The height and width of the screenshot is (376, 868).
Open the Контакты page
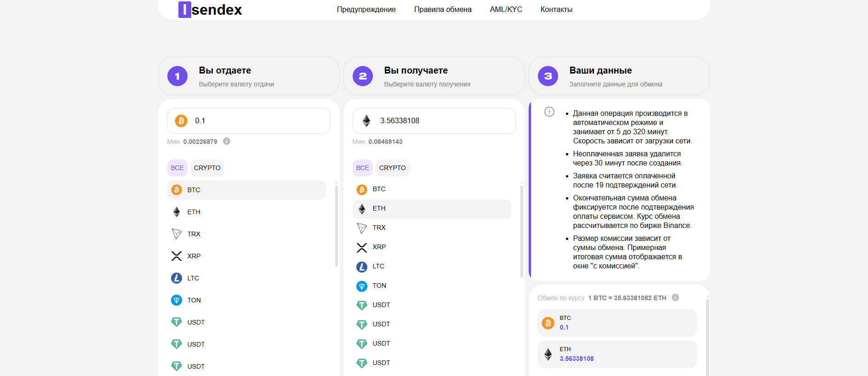point(556,9)
